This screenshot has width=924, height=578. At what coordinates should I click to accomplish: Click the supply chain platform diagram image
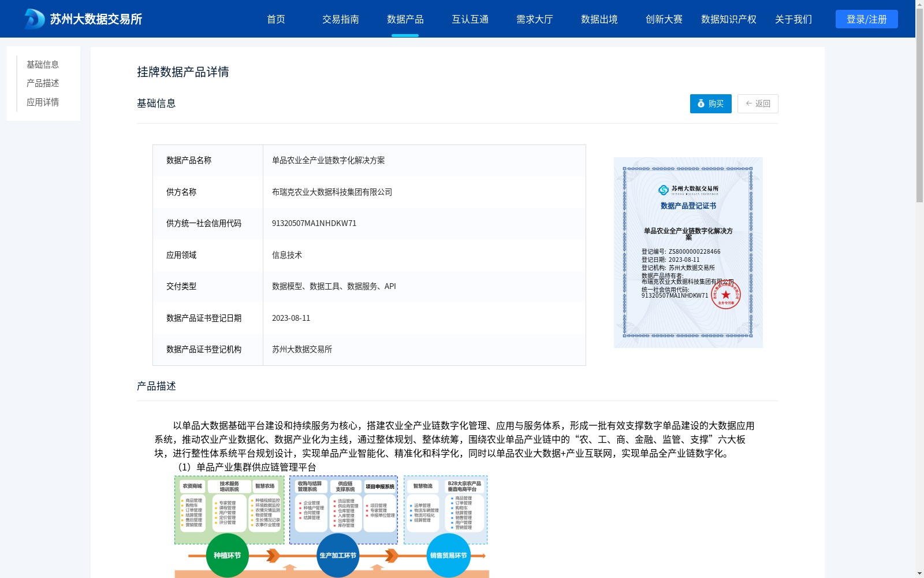coord(331,527)
